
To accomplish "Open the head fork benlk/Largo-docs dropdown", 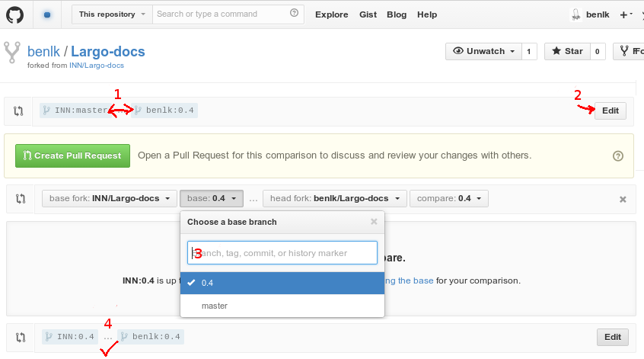I will click(x=335, y=199).
